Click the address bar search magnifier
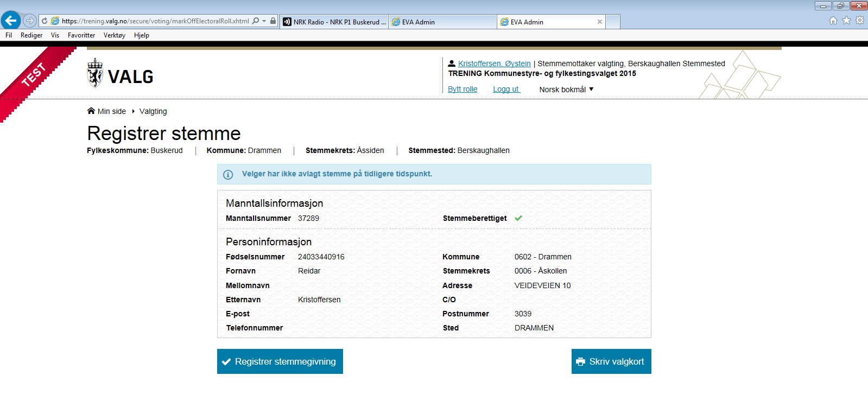The height and width of the screenshot is (420, 868). pyautogui.click(x=256, y=21)
